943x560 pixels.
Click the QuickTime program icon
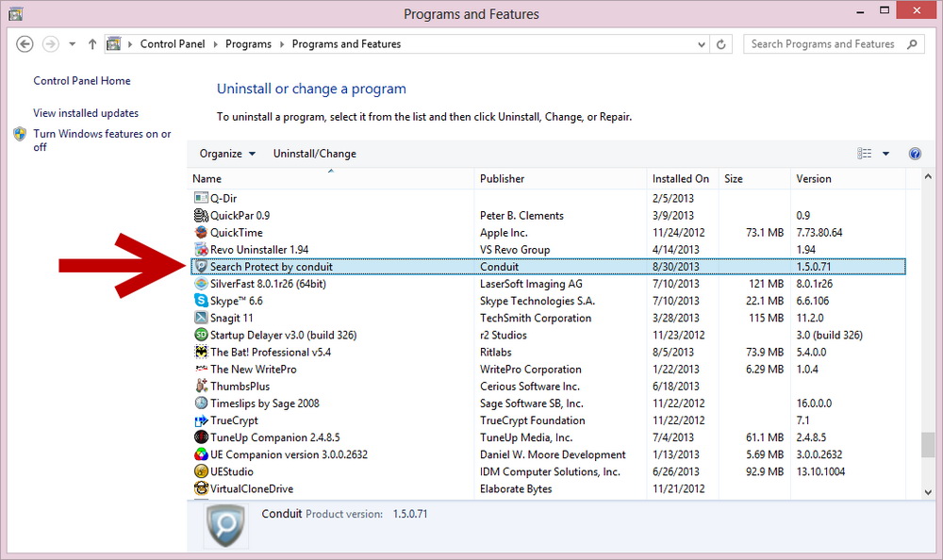click(x=201, y=232)
